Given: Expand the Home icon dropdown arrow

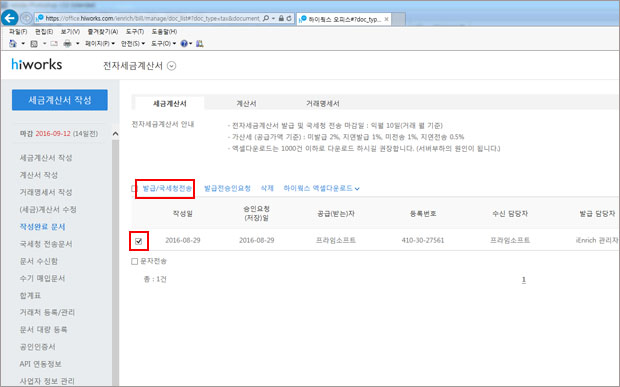Looking at the screenshot, I should [x=23, y=43].
